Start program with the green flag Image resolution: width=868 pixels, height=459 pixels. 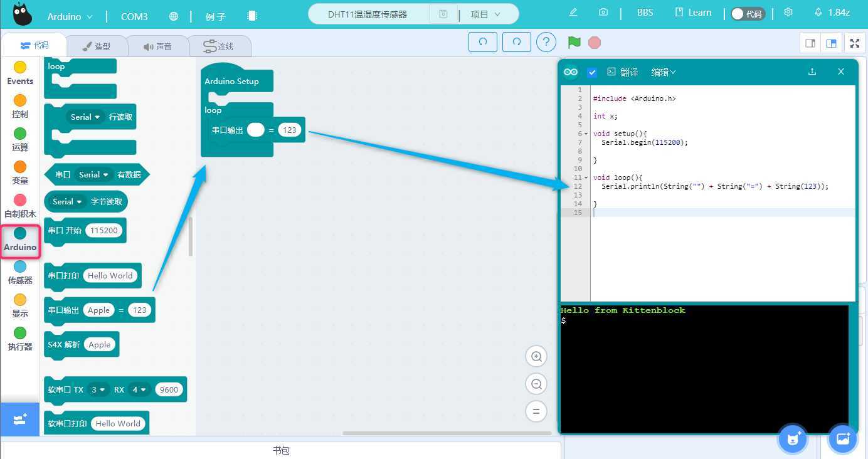tap(574, 42)
